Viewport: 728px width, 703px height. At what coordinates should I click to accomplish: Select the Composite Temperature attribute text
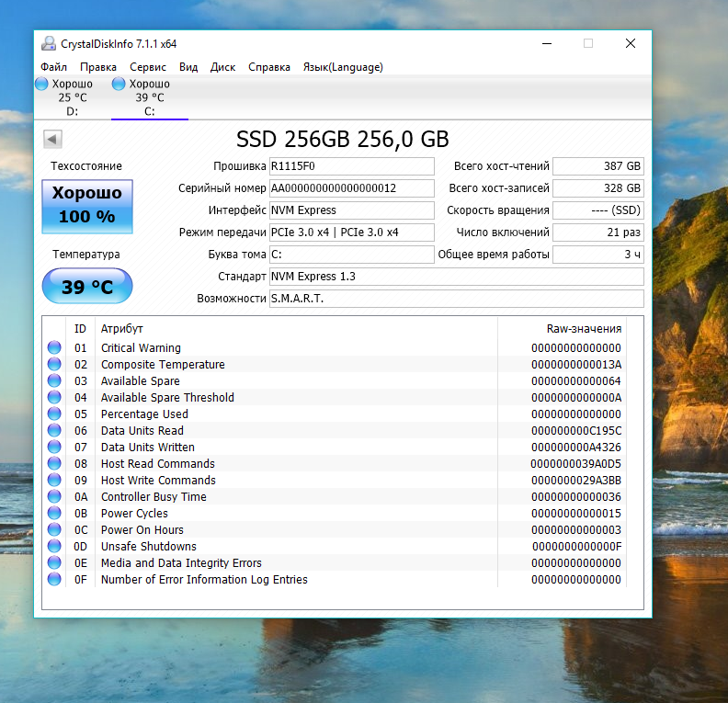[x=163, y=364]
